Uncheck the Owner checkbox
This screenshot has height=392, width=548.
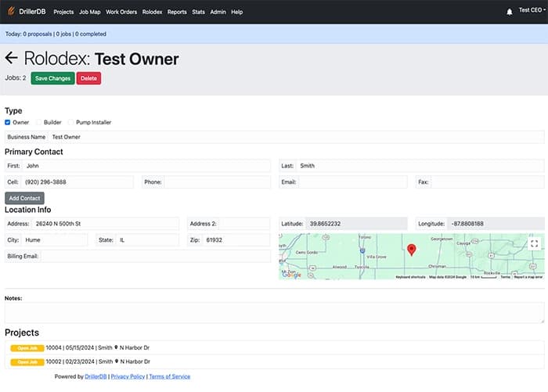tap(8, 122)
